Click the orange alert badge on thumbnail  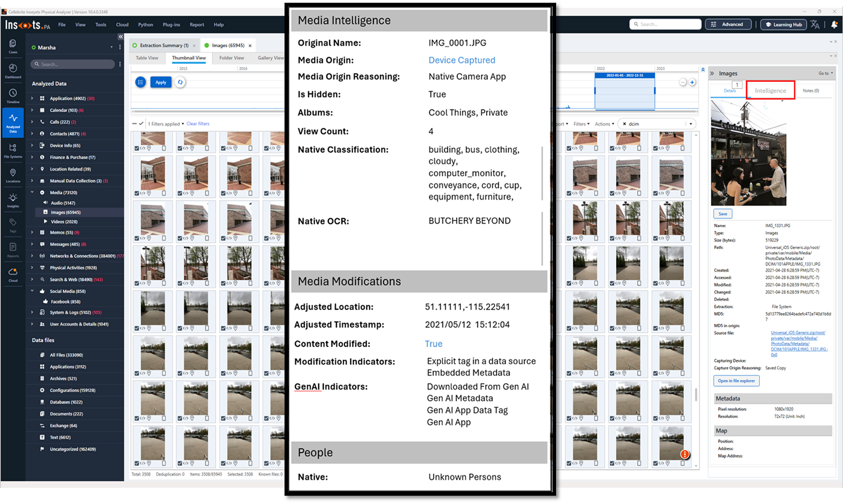685,454
